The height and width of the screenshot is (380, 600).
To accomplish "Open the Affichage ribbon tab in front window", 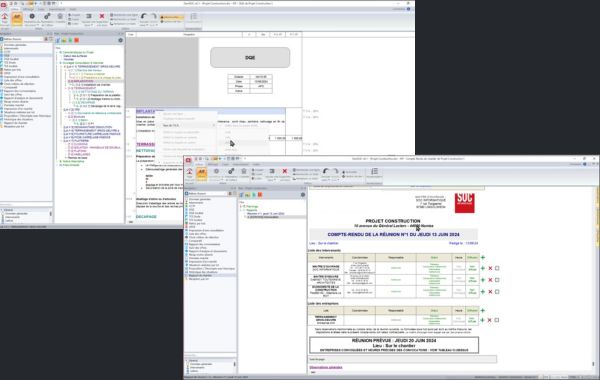I will click(x=213, y=165).
